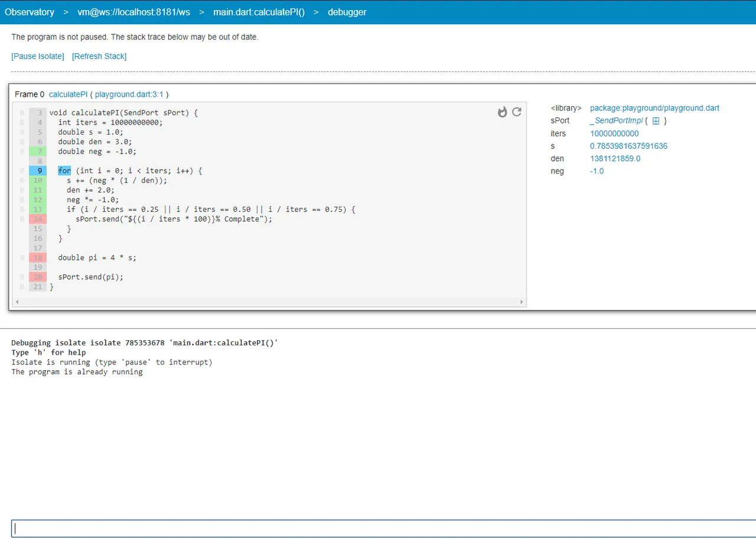Click s value 0.7853981637591636

pos(628,146)
